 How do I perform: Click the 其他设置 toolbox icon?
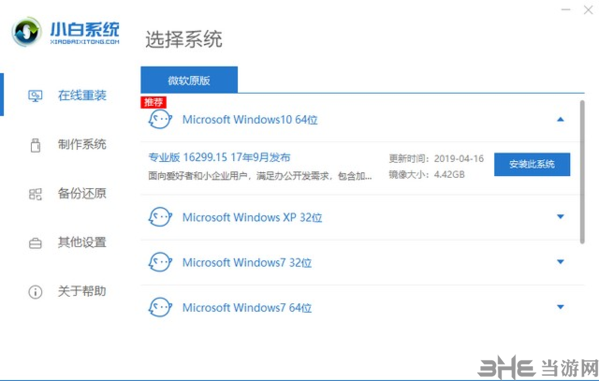35,243
